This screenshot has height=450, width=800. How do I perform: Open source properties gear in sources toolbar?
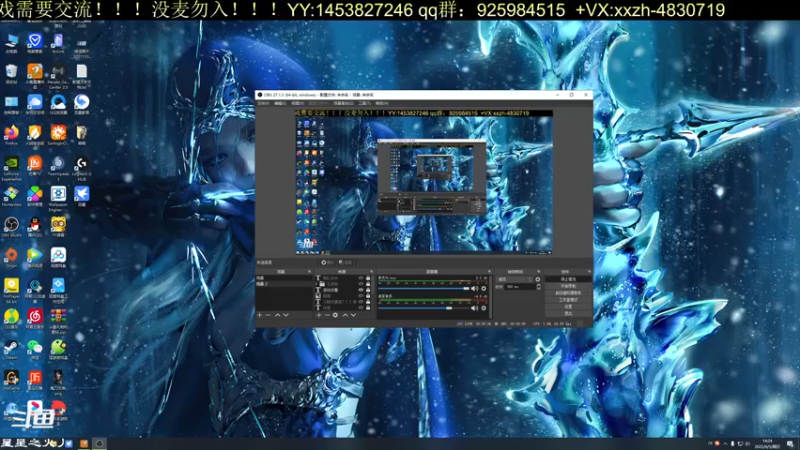point(335,315)
